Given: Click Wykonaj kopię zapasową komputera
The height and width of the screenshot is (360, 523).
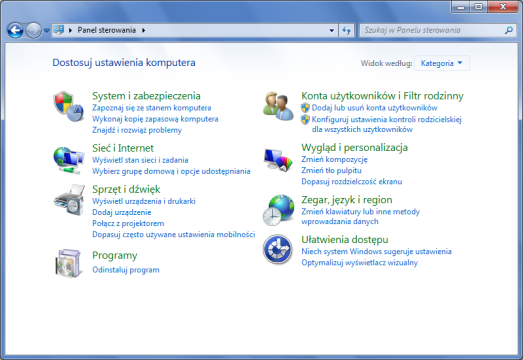Looking at the screenshot, I should 155,119.
